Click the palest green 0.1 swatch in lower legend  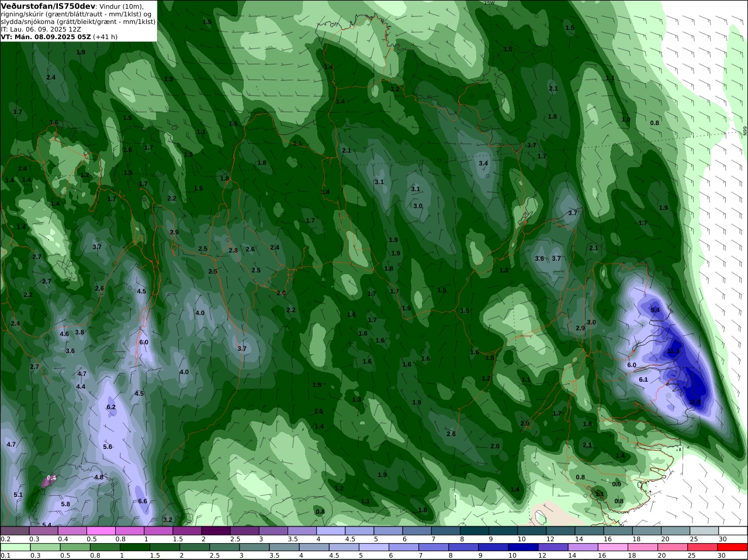(x=15, y=547)
